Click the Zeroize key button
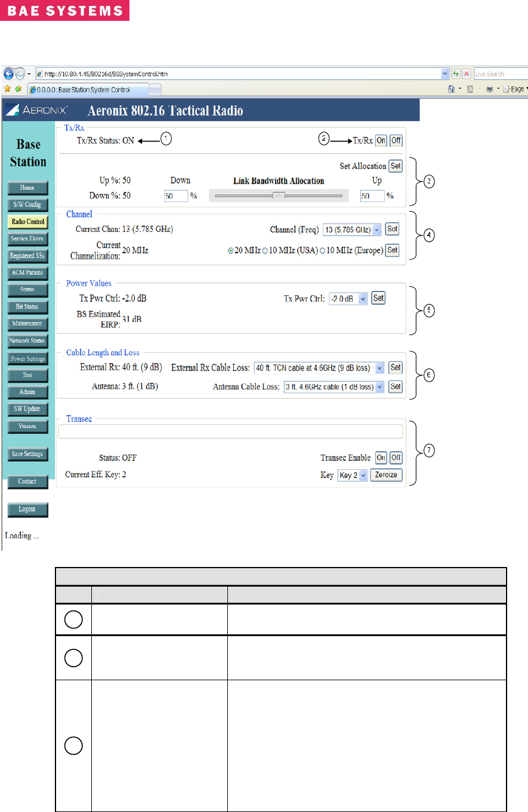Screen dimensions: 528x812 coord(386,475)
